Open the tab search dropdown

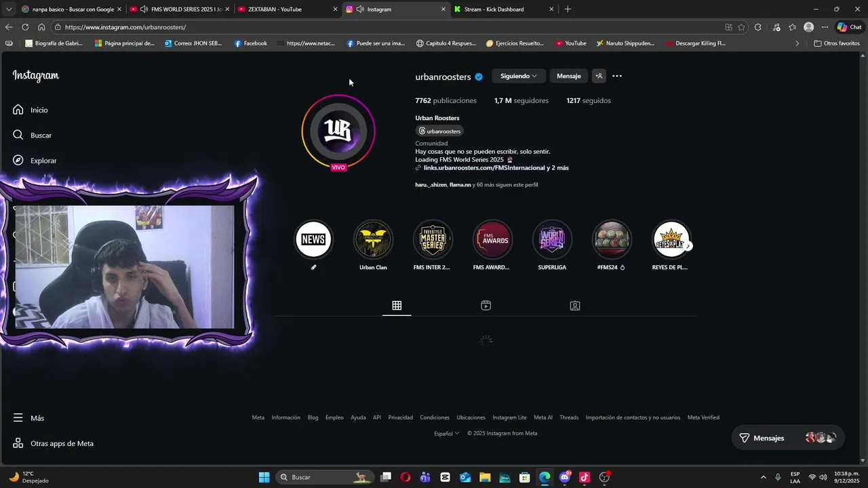[9, 9]
